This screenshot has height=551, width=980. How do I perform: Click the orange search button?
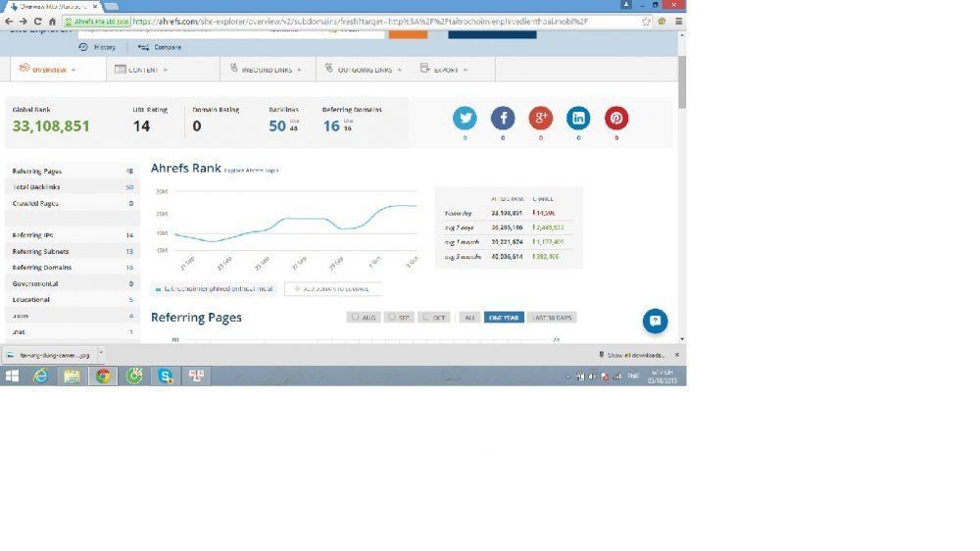coord(408,33)
